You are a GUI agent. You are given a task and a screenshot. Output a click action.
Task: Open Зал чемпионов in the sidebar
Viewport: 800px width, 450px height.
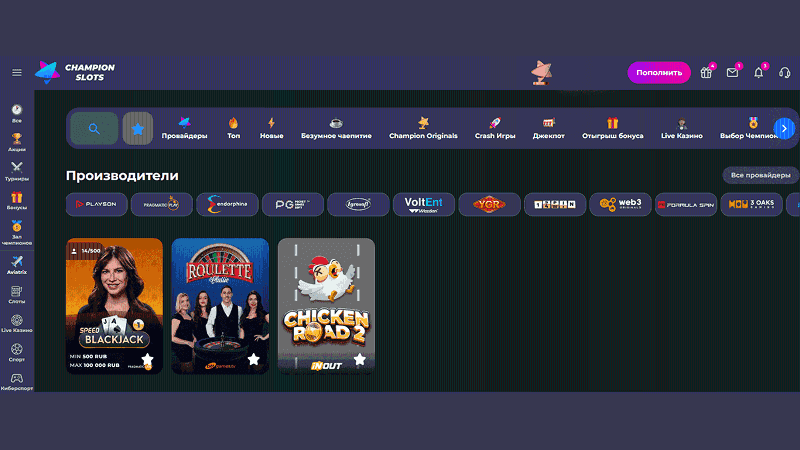coord(17,233)
